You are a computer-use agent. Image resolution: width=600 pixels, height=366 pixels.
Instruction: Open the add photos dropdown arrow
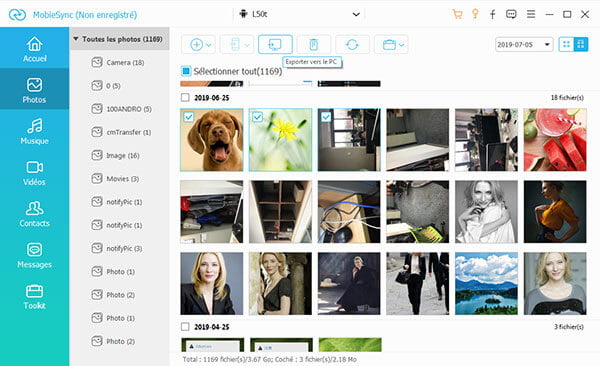[x=209, y=45]
